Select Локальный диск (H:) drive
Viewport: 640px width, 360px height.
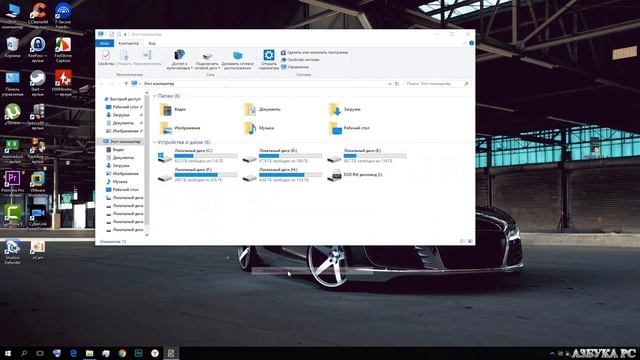282,175
